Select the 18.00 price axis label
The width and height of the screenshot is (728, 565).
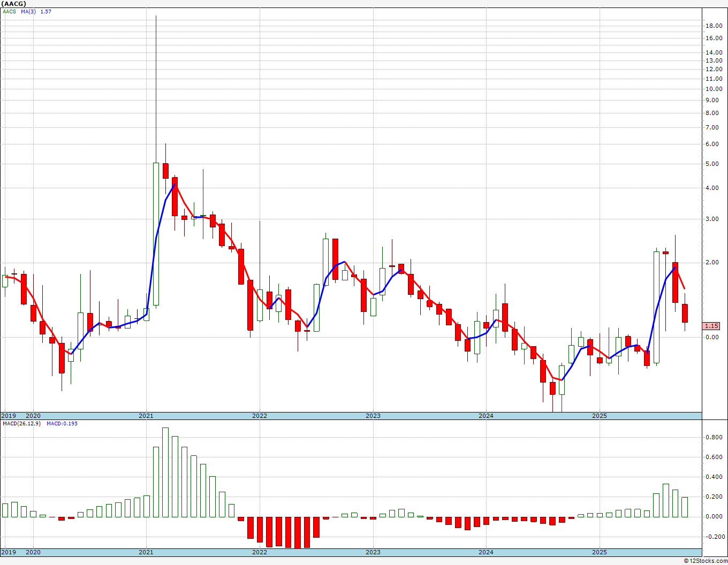[x=713, y=26]
